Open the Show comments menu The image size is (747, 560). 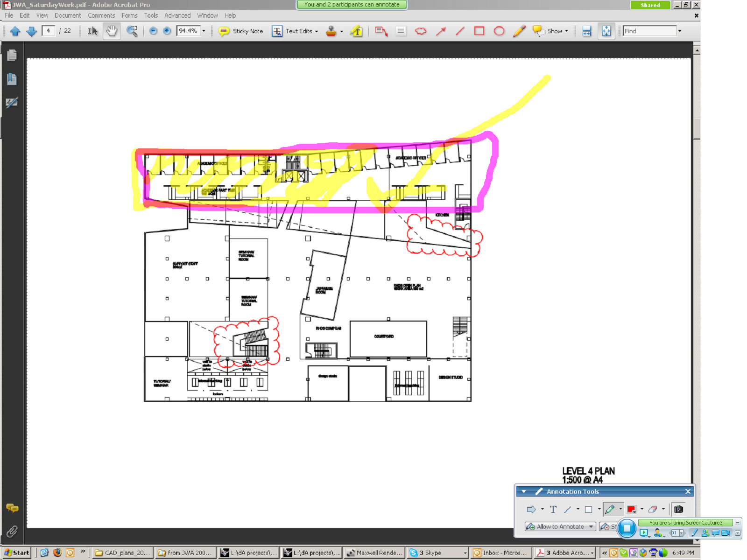tap(551, 31)
